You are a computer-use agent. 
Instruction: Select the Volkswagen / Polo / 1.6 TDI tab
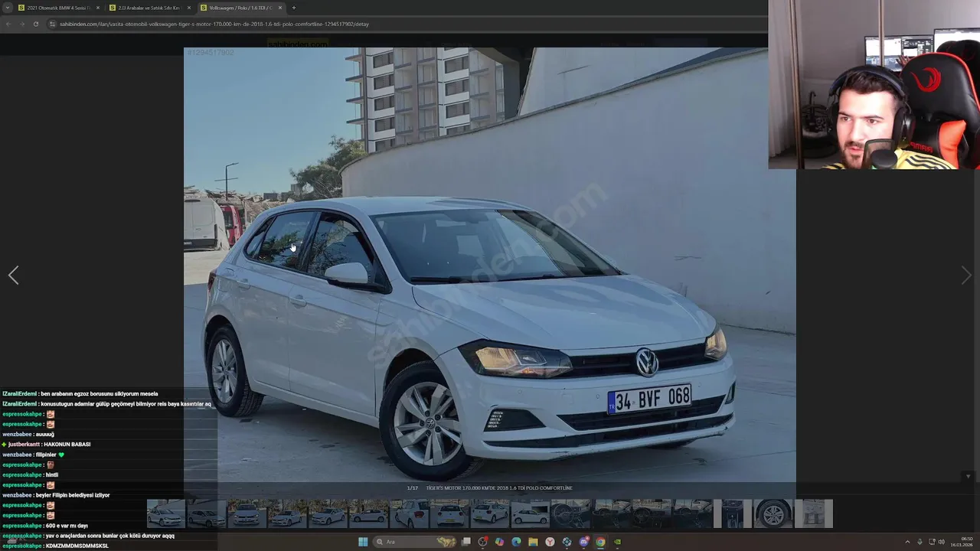point(240,8)
